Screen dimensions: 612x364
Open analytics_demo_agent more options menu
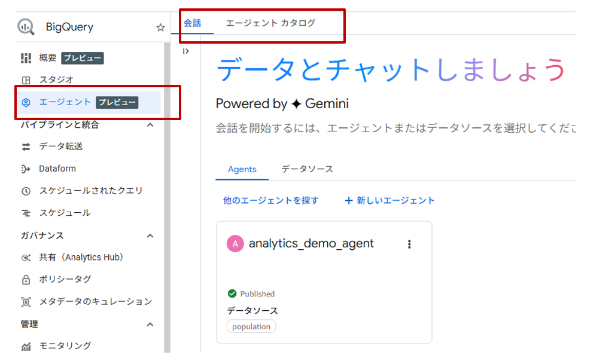point(409,244)
